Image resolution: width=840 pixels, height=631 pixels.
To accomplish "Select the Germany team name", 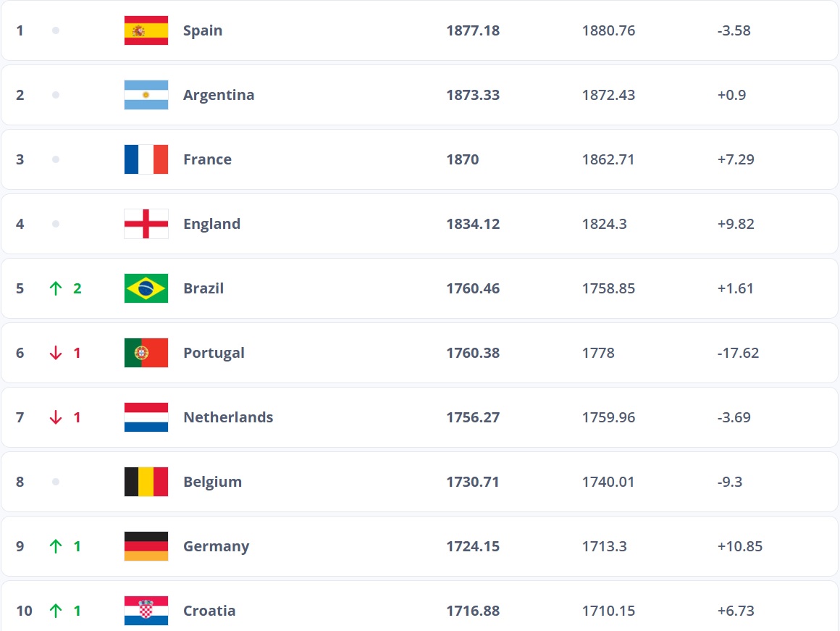I will click(x=216, y=546).
